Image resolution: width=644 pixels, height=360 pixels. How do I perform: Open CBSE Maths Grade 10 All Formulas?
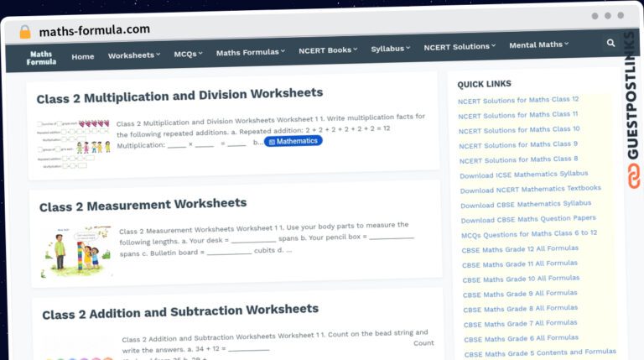pyautogui.click(x=521, y=279)
